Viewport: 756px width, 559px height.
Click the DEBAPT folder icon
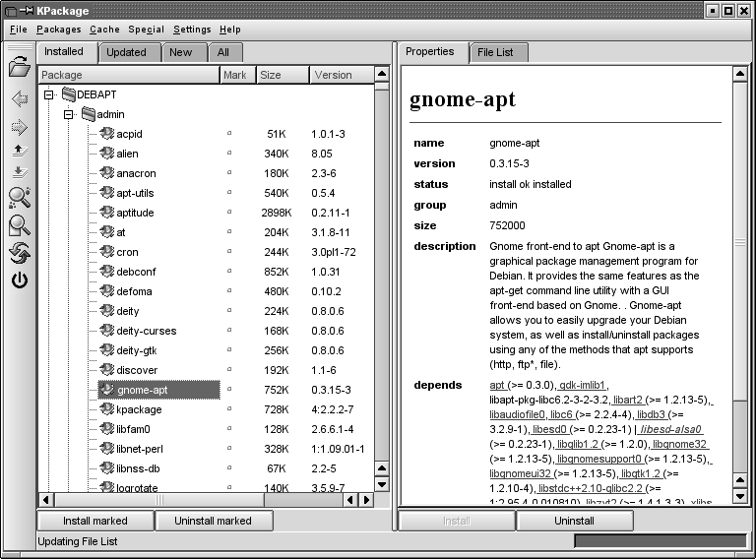tap(69, 93)
